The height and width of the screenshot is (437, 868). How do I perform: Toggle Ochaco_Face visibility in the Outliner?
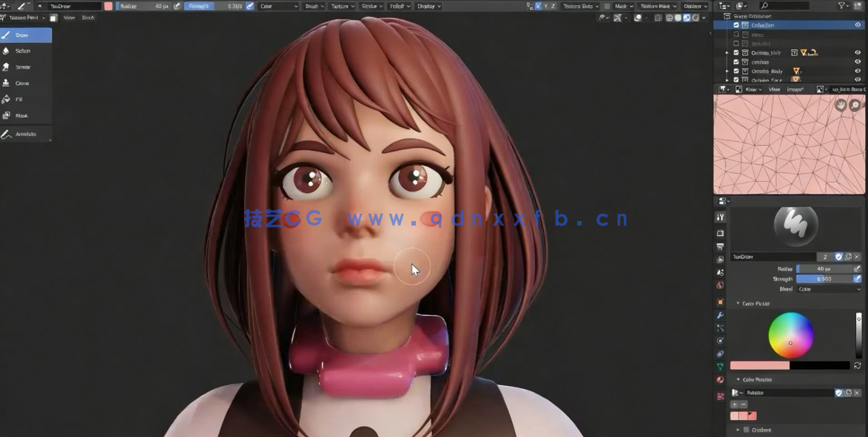[x=858, y=80]
